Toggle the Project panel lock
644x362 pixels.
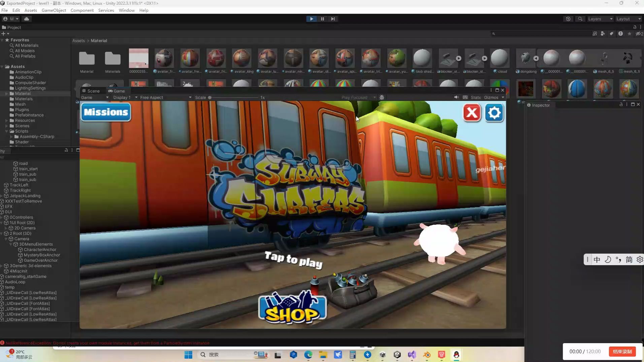(635, 27)
